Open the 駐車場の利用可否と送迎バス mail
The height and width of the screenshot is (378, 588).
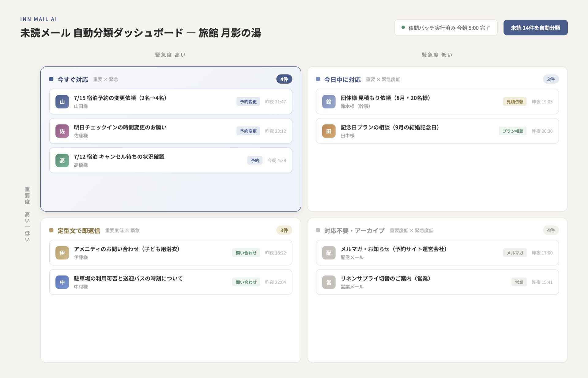[x=171, y=282]
